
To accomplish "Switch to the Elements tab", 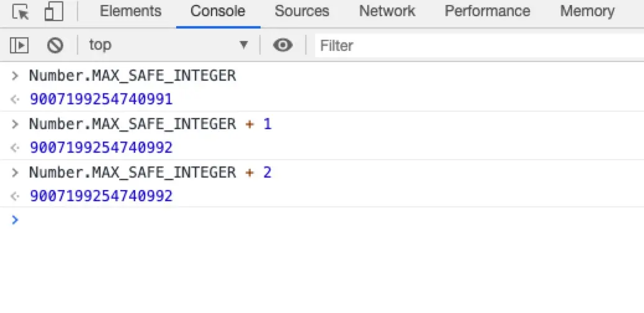I will pos(131,11).
